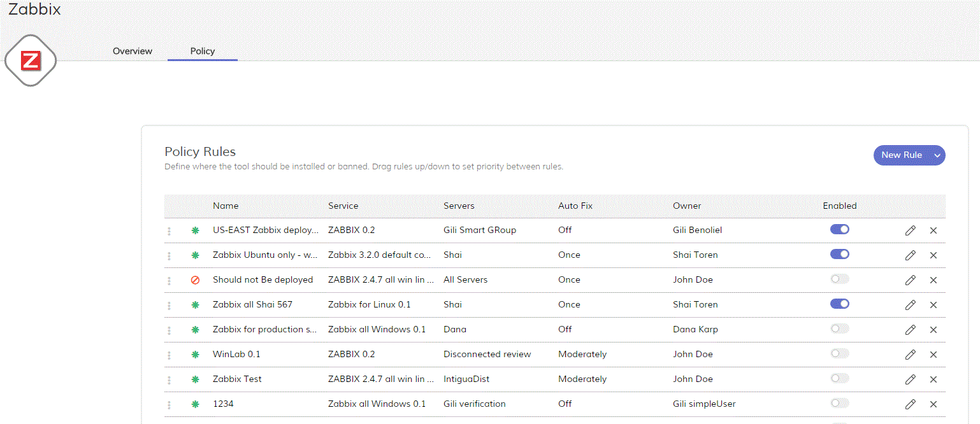
Task: Enable the 1234 rule toggle
Action: pyautogui.click(x=840, y=403)
